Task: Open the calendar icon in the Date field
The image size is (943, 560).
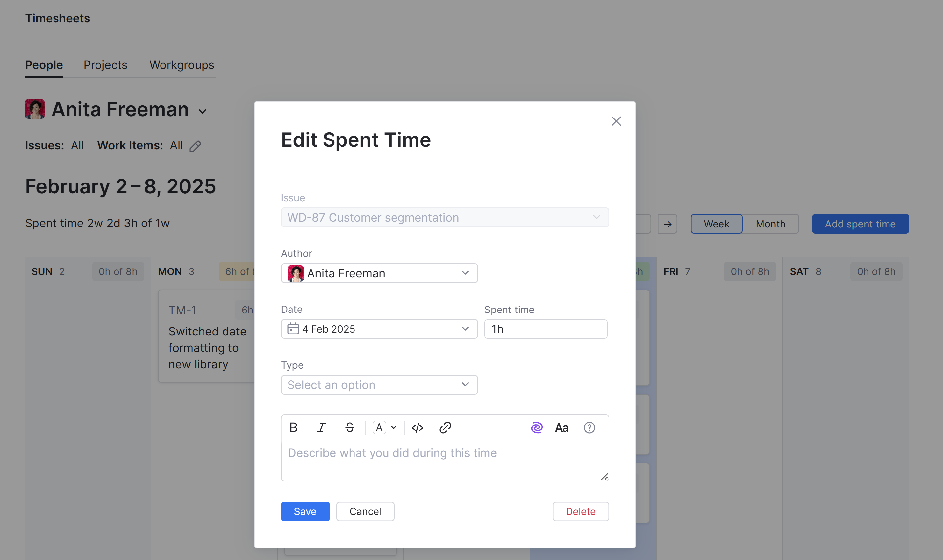Action: tap(293, 329)
